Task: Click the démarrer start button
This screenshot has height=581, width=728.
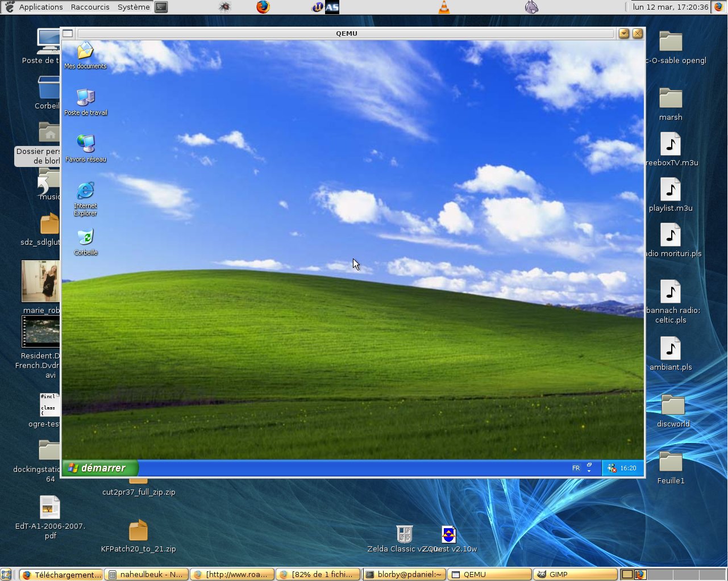Action: (x=99, y=468)
